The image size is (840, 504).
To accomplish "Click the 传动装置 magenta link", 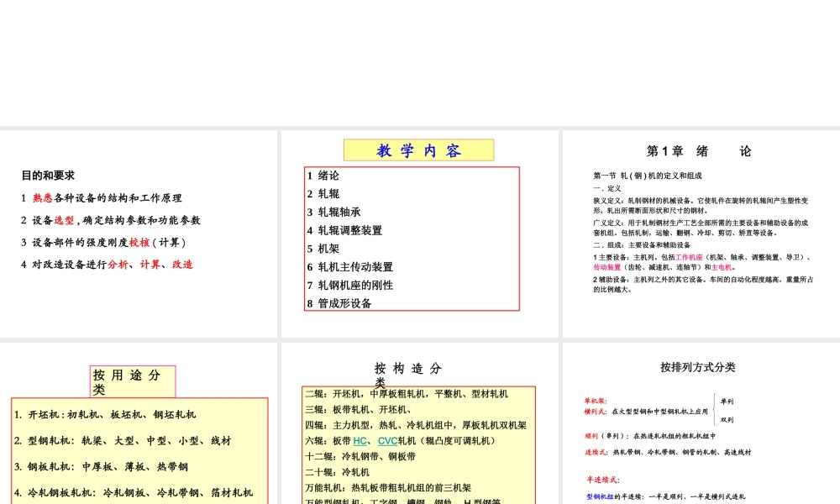I will pos(606,268).
